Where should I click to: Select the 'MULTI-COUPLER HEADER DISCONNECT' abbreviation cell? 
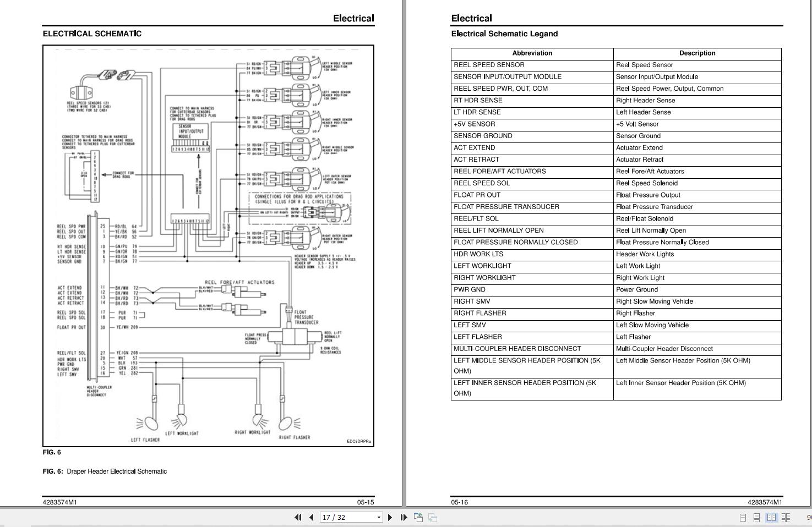tap(532, 349)
